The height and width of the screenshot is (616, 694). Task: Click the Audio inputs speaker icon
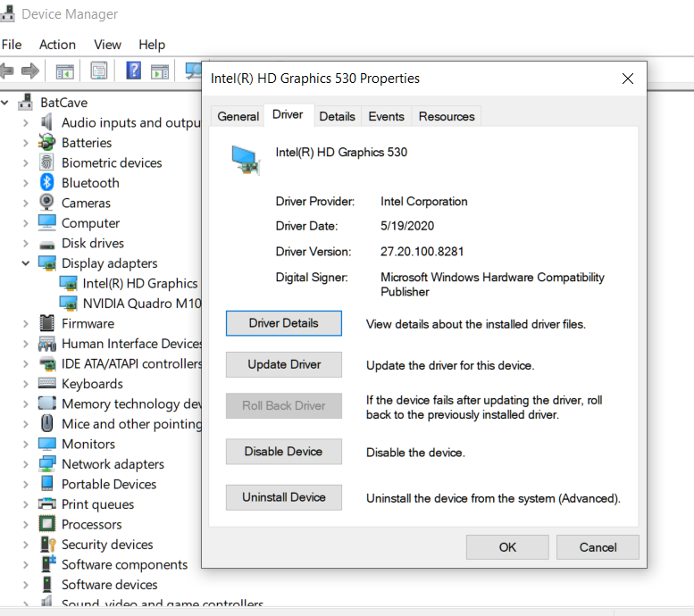(46, 122)
